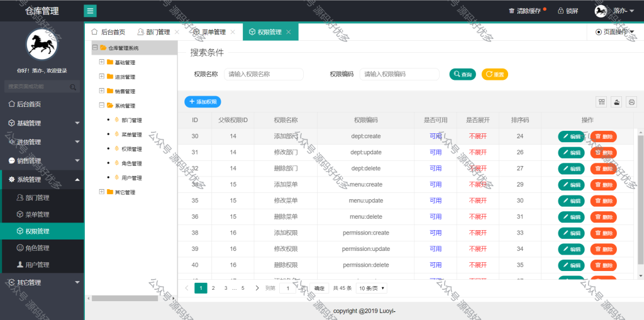Expand the 其它管理 sidebar menu
This screenshot has height=320, width=644.
77,282
